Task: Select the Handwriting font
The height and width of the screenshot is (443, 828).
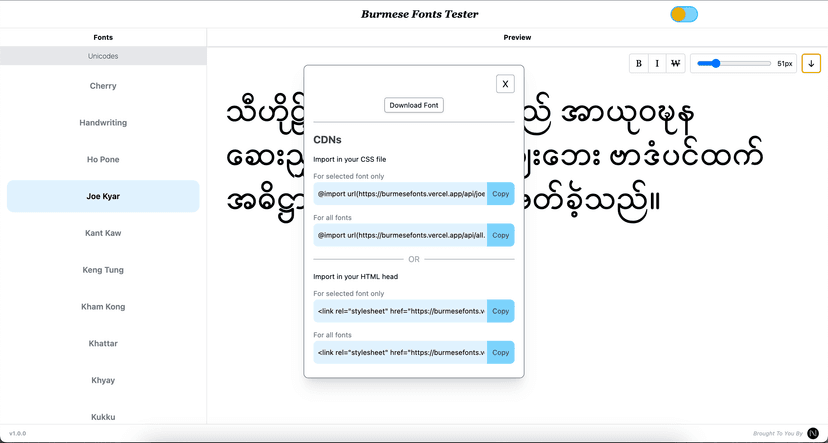Action: [103, 122]
